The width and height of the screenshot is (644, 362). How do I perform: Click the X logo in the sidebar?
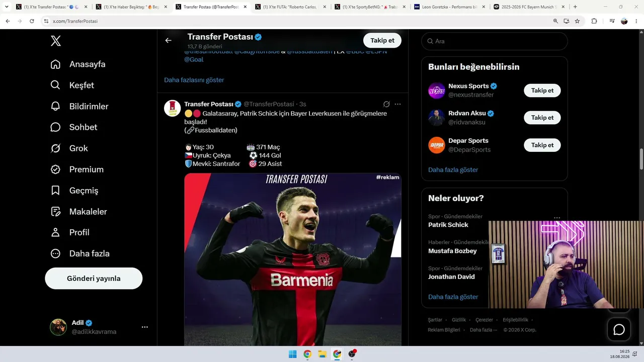click(56, 41)
